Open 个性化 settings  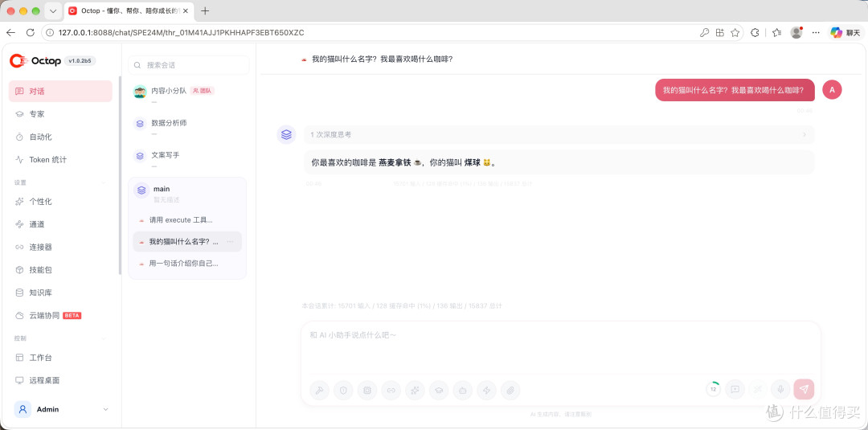(60, 202)
